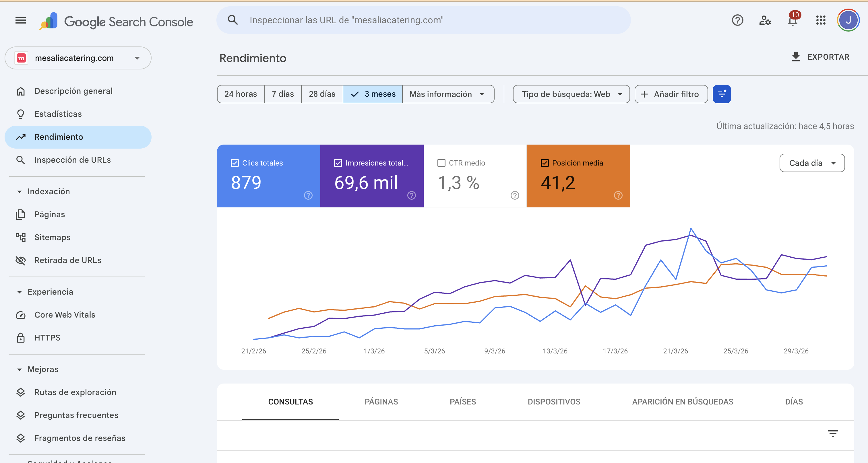
Task: Collapse the Indexación sidebar section
Action: (20, 192)
